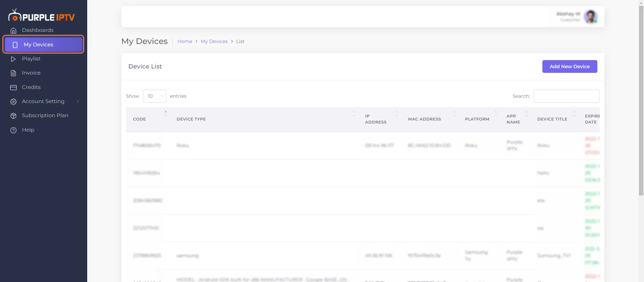Viewport: 644px width, 282px height.
Task: Sort table by Platform column
Action: (479, 119)
